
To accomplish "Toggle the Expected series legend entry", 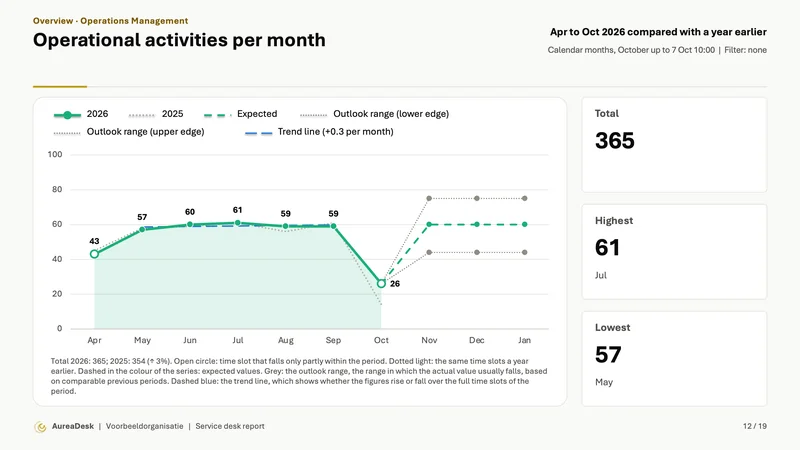I will 240,114.
